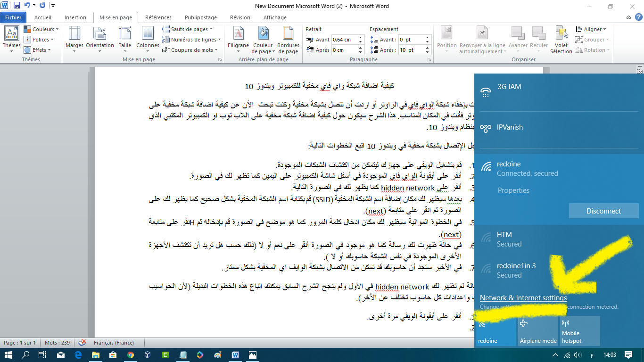The width and height of the screenshot is (644, 362).
Task: Toggle the Mobile hotspot tile
Action: [579, 330]
